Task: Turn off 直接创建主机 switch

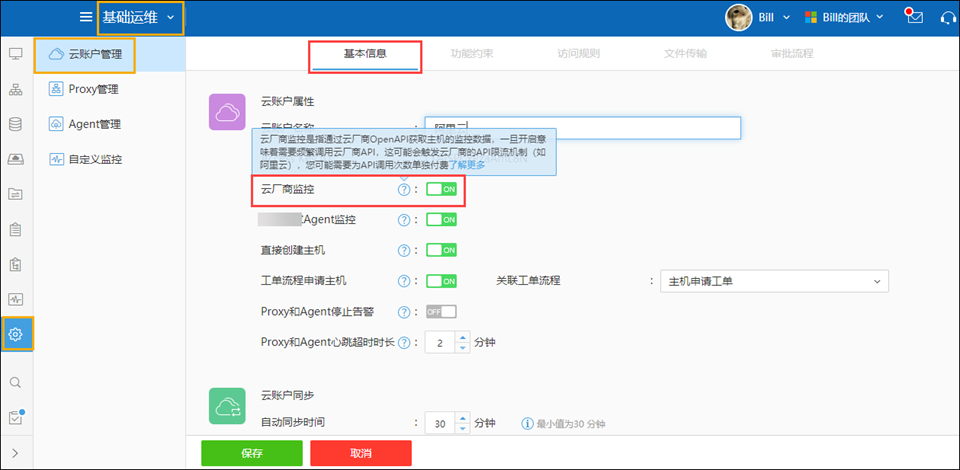Action: (x=441, y=250)
